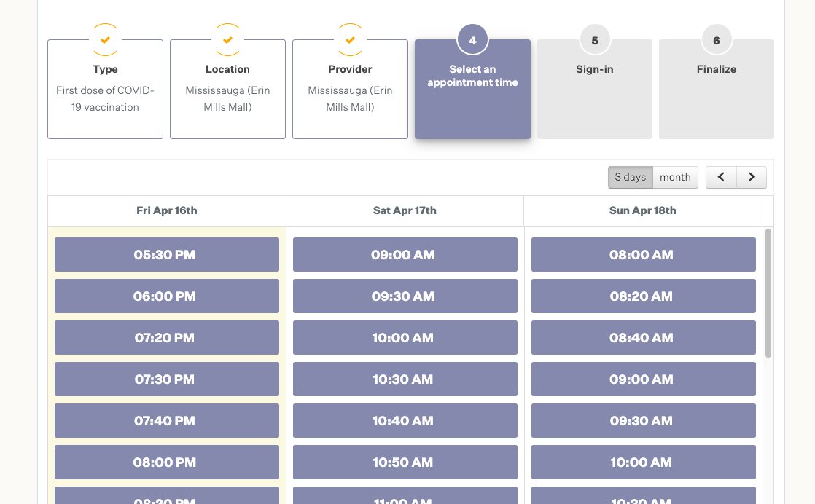
Task: Pick Sunday 08:20 AM slot
Action: tap(644, 296)
